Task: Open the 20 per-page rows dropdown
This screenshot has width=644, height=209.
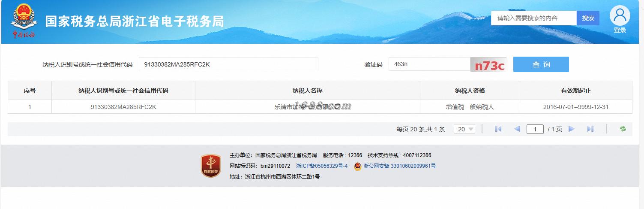Action: 464,129
